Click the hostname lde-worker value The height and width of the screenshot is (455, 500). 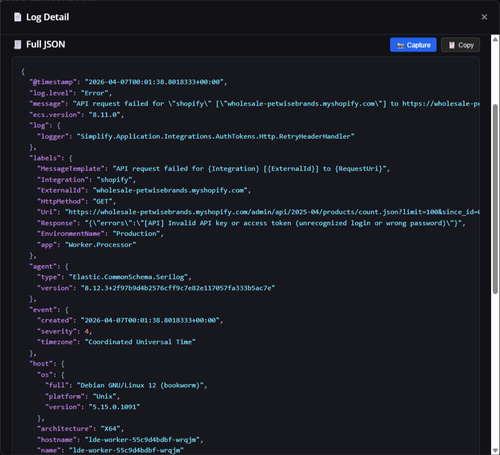tap(142, 440)
